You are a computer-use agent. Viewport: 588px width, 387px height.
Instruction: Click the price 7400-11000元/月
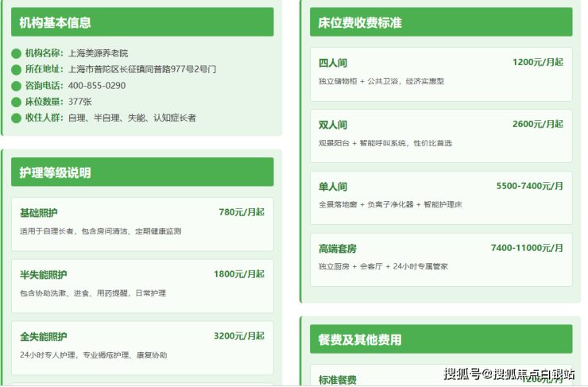pyautogui.click(x=527, y=247)
